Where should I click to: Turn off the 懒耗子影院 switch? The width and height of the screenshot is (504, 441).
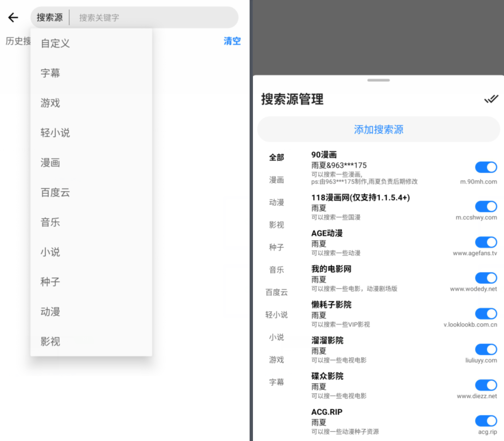[x=486, y=313]
